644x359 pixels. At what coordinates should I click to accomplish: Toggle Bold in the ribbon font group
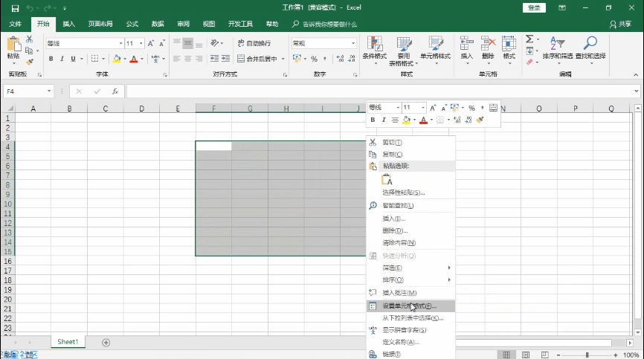51,59
